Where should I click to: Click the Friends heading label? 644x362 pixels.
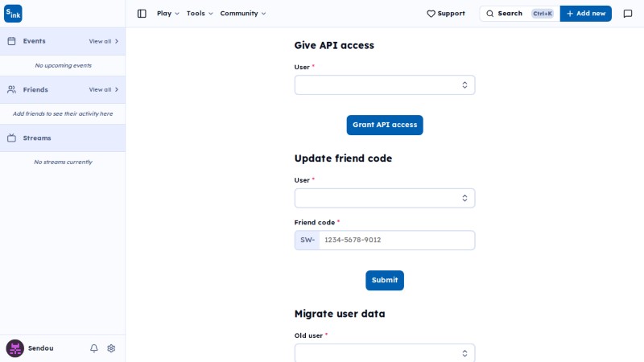pos(35,89)
